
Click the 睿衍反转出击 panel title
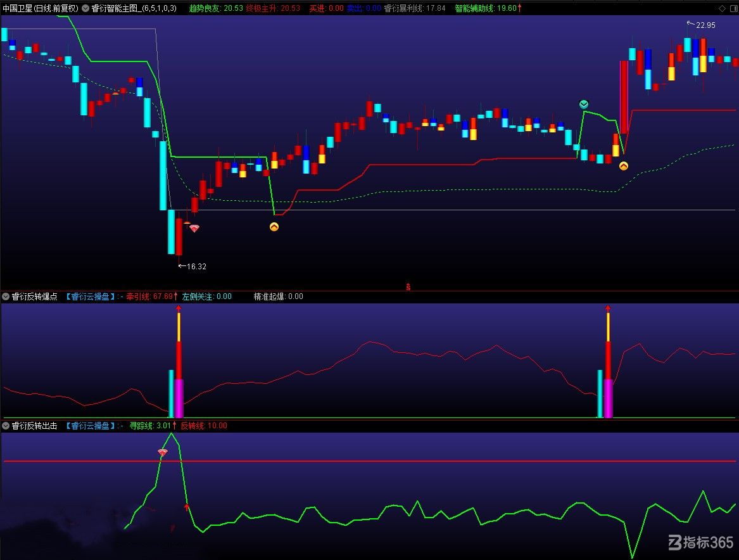tap(34, 426)
